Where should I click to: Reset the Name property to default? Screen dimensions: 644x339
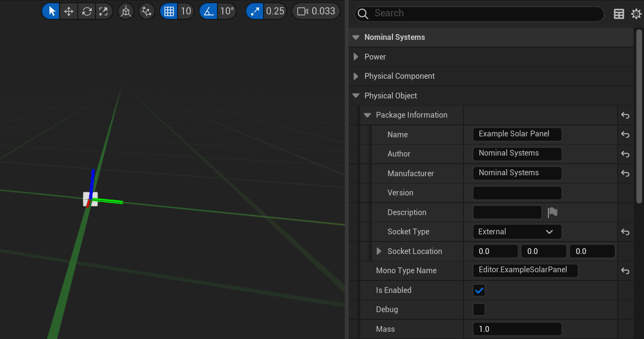[625, 134]
